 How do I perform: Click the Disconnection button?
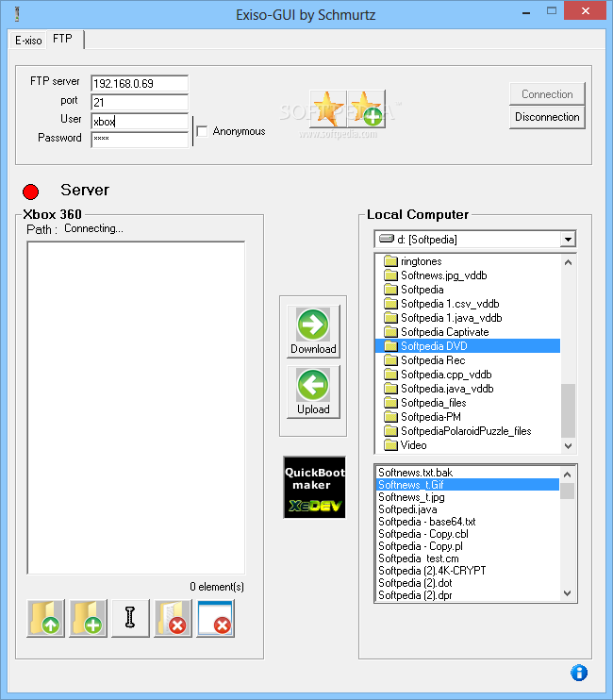click(547, 117)
